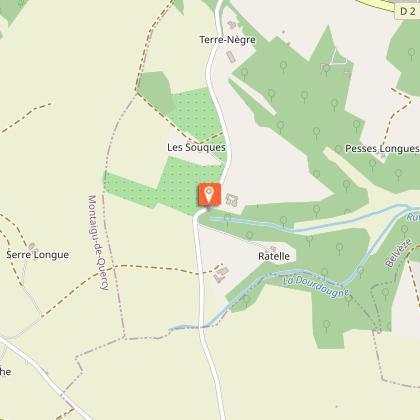Click the Les Souques locality label

point(196,147)
